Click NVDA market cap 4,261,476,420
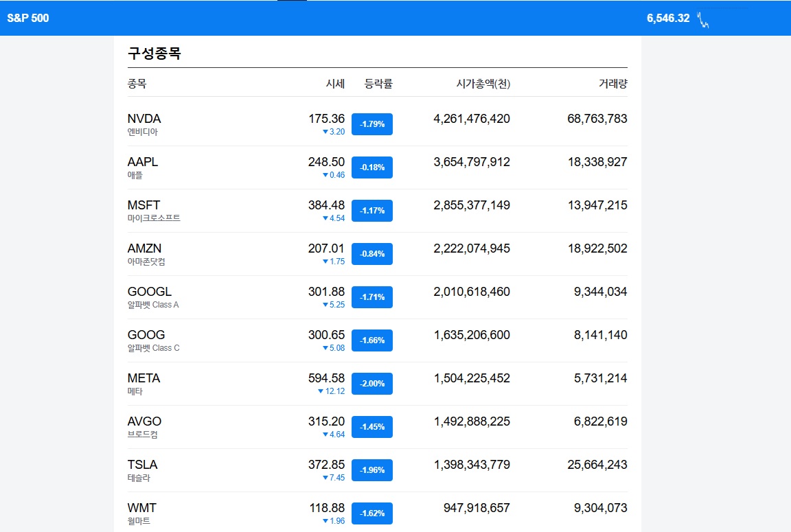791x532 pixels. 472,119
